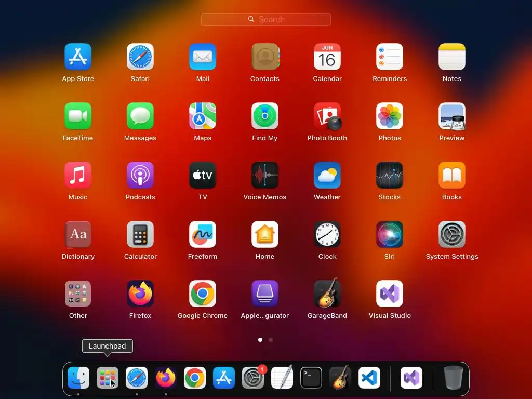Image resolution: width=532 pixels, height=399 pixels.
Task: Switch to the second Launchpad page dot
Action: pos(271,340)
